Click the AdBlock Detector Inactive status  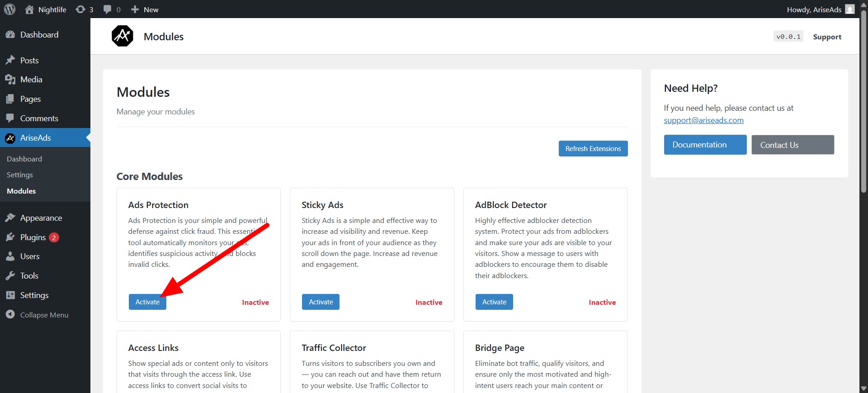[602, 303]
